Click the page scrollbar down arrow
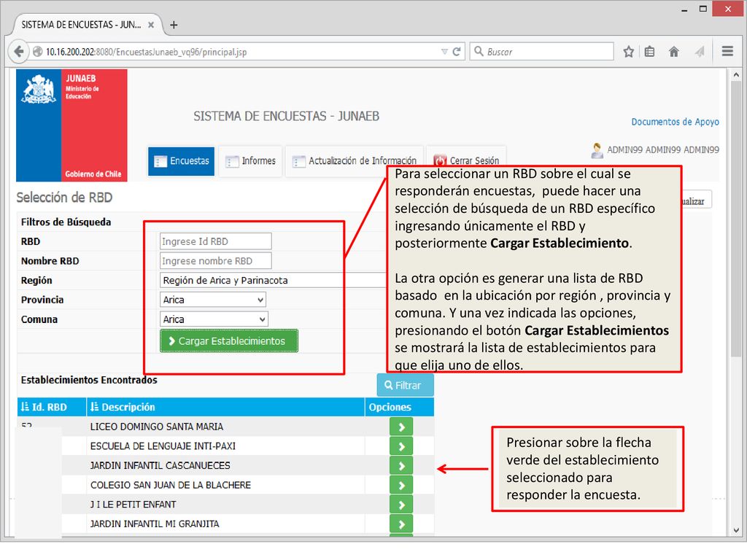The height and width of the screenshot is (560, 747). coord(736,530)
